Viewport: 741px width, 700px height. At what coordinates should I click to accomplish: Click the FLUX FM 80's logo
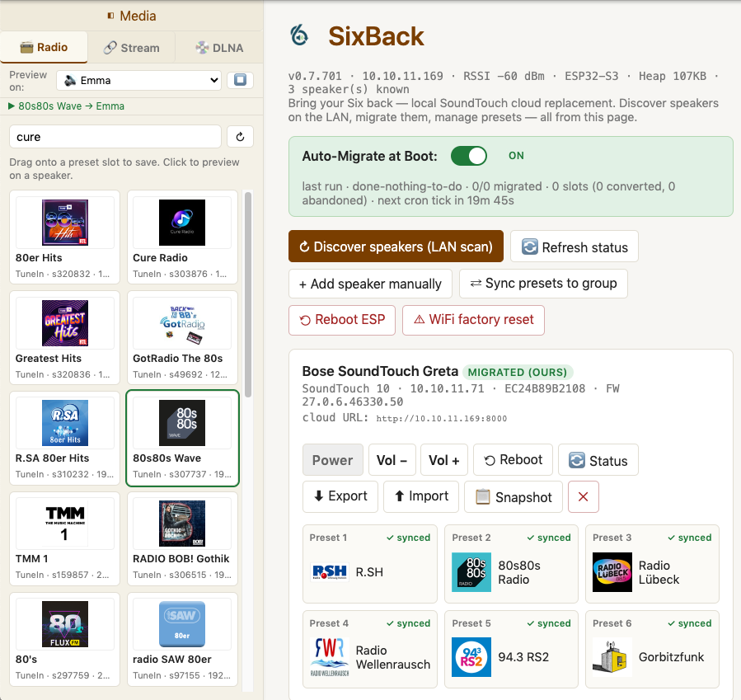click(x=65, y=624)
